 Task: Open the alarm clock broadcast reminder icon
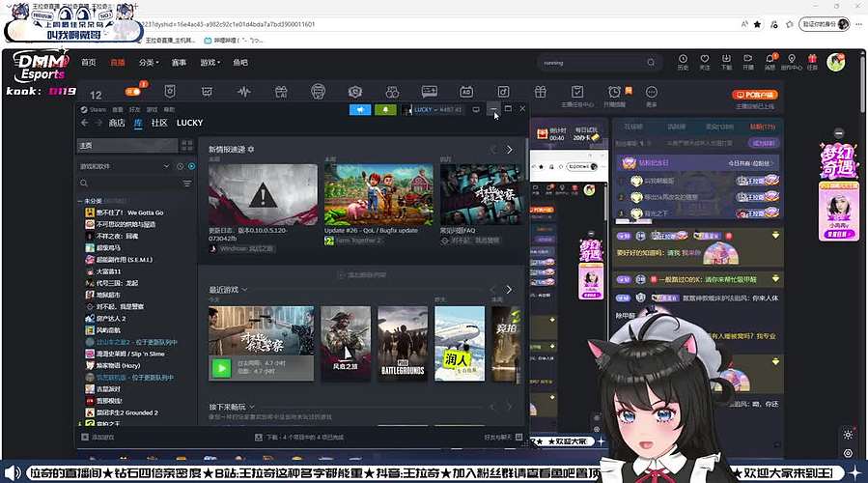[614, 92]
